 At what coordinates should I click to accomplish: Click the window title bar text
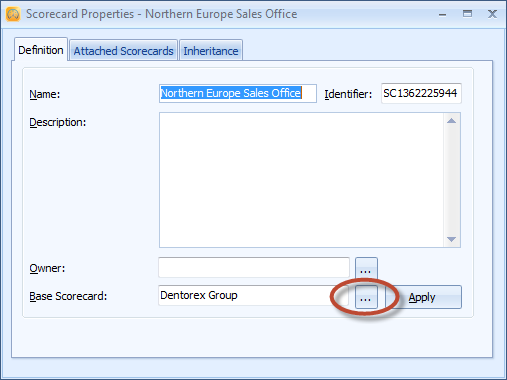pos(162,14)
